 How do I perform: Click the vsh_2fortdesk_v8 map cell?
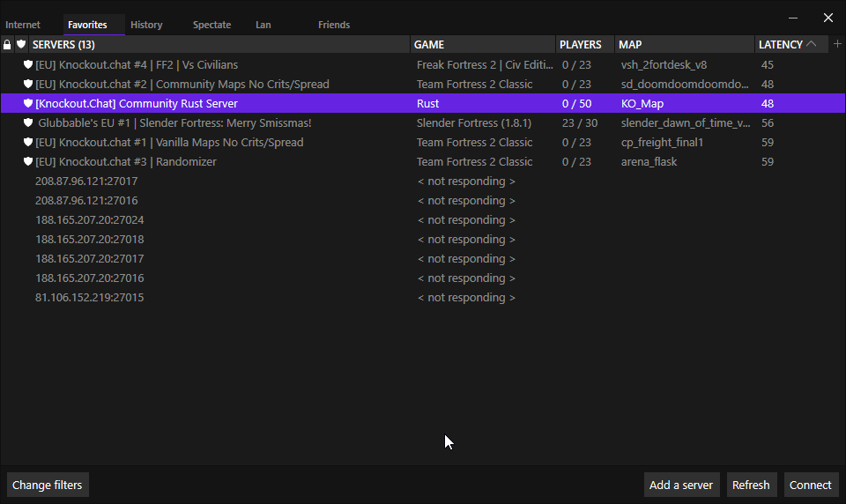(664, 64)
